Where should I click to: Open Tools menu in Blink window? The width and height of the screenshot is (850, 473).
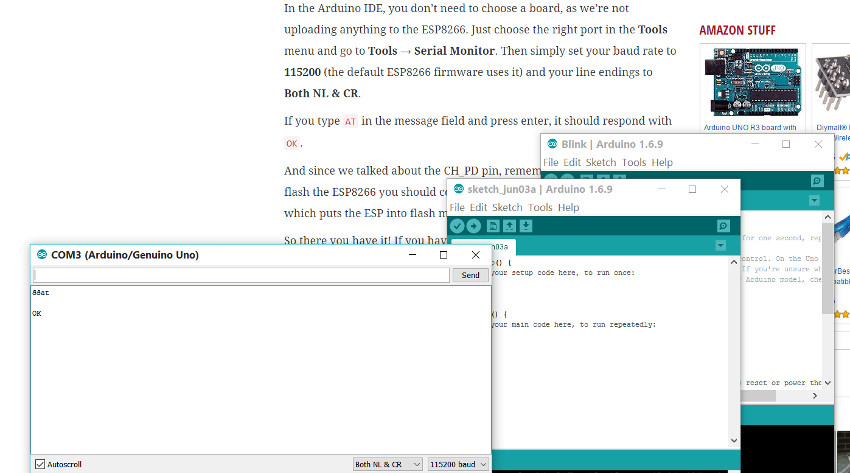(x=634, y=163)
